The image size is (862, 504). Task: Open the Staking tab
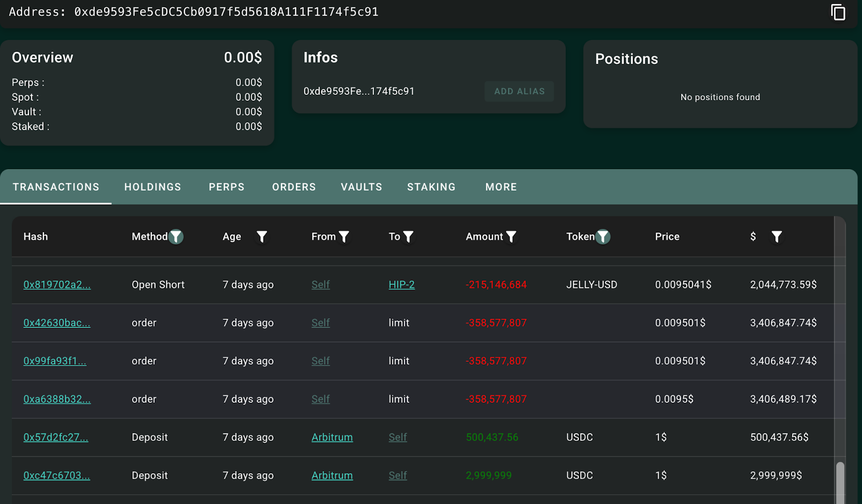click(x=431, y=187)
